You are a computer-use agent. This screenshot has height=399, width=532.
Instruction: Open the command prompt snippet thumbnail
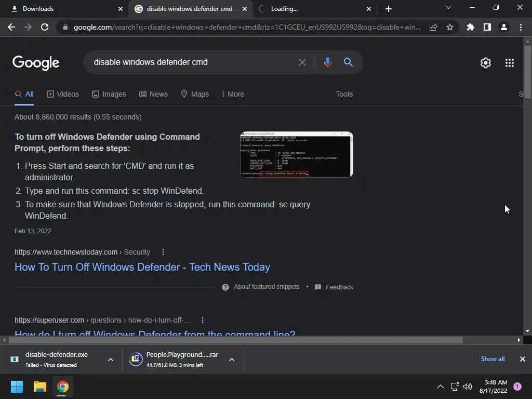[x=297, y=154]
